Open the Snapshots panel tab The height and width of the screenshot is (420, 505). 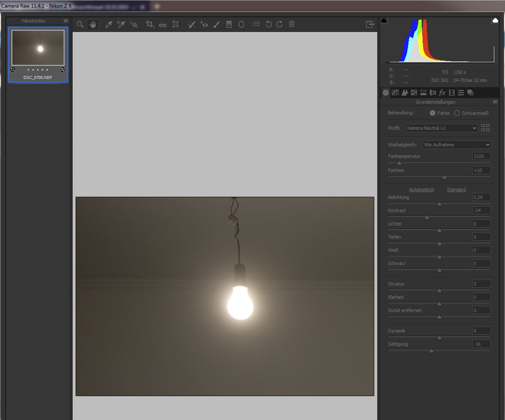point(470,93)
